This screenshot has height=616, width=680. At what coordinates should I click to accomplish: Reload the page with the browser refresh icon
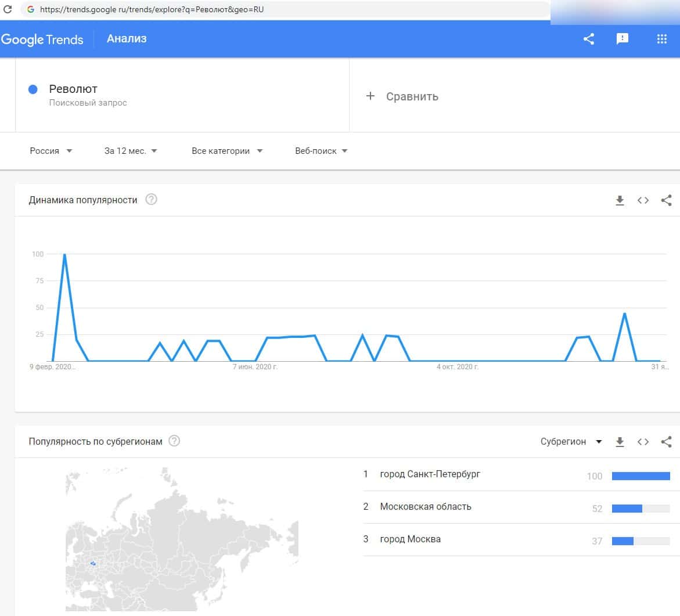coord(8,9)
